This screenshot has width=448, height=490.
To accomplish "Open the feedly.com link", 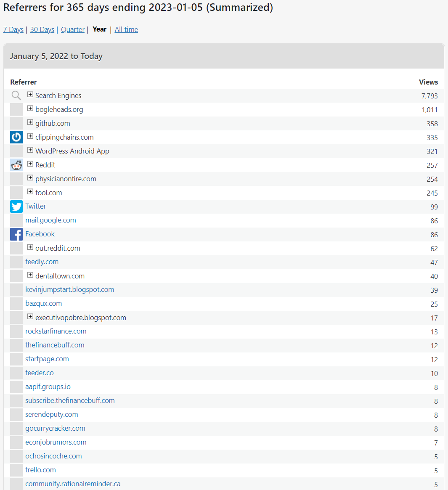I will click(x=42, y=262).
